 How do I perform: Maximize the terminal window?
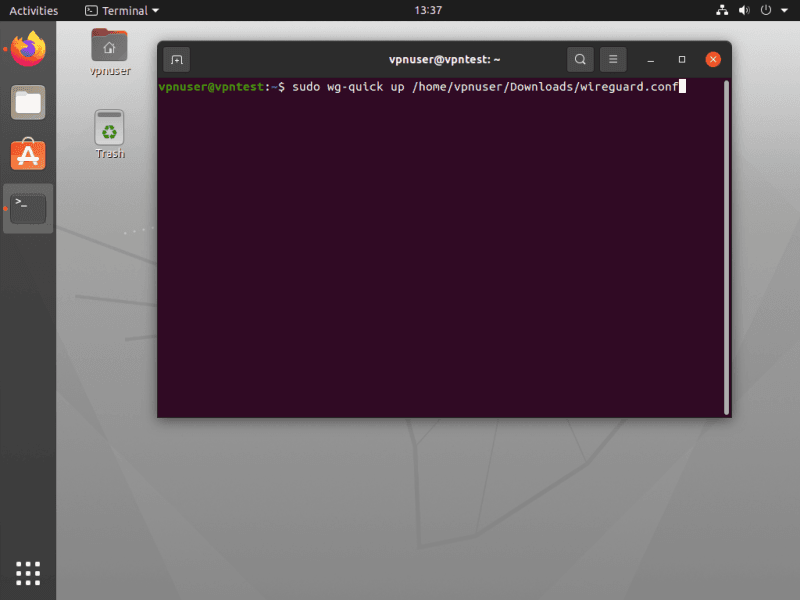(x=682, y=59)
